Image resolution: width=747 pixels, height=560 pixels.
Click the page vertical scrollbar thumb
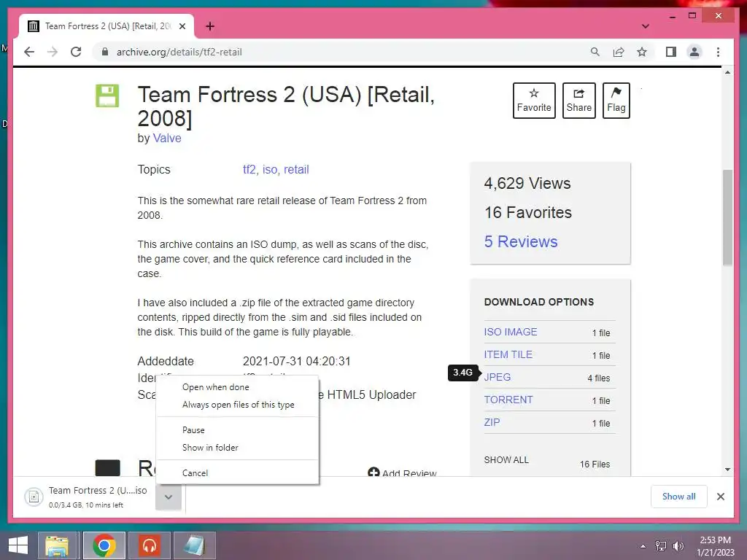(727, 217)
